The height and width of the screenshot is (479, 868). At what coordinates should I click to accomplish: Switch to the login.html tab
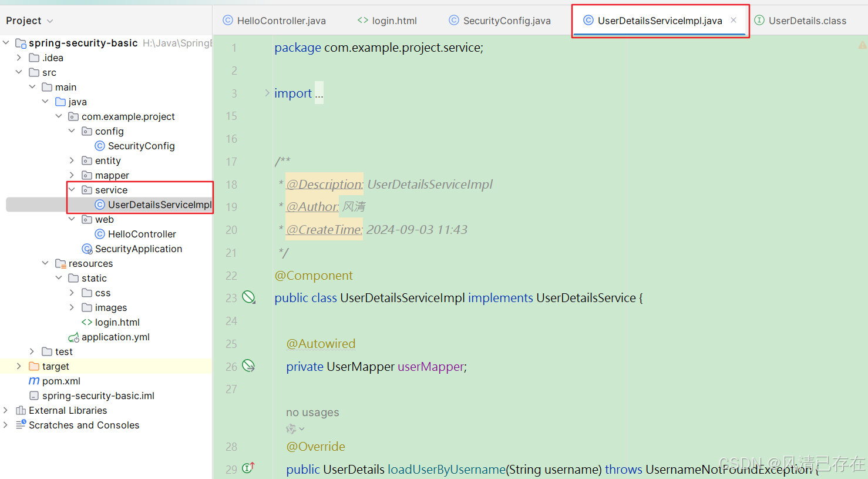[x=387, y=21]
